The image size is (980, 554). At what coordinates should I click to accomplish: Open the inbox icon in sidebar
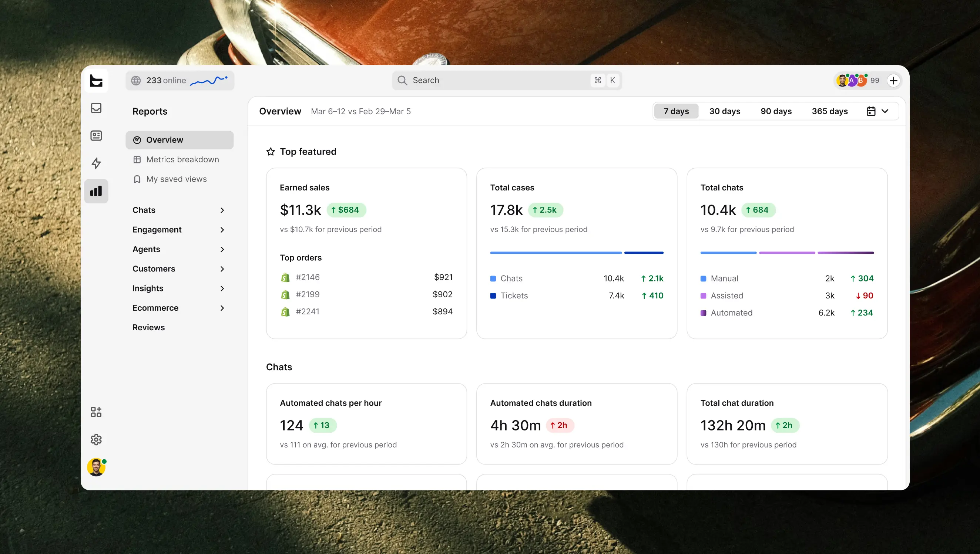click(96, 108)
